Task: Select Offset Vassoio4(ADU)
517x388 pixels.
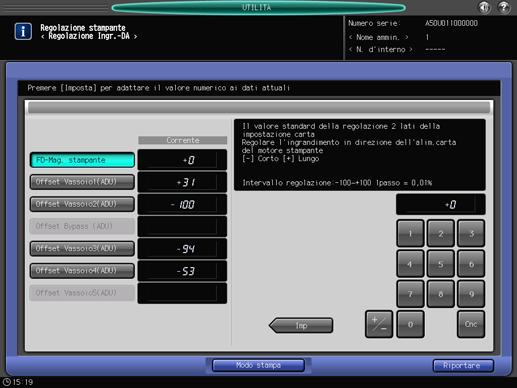Action: tap(82, 271)
